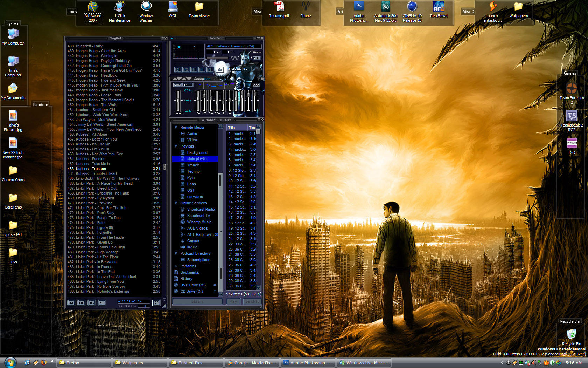Viewport: 588px width, 368px height.
Task: Open Video under Remote Media
Action: click(x=192, y=140)
